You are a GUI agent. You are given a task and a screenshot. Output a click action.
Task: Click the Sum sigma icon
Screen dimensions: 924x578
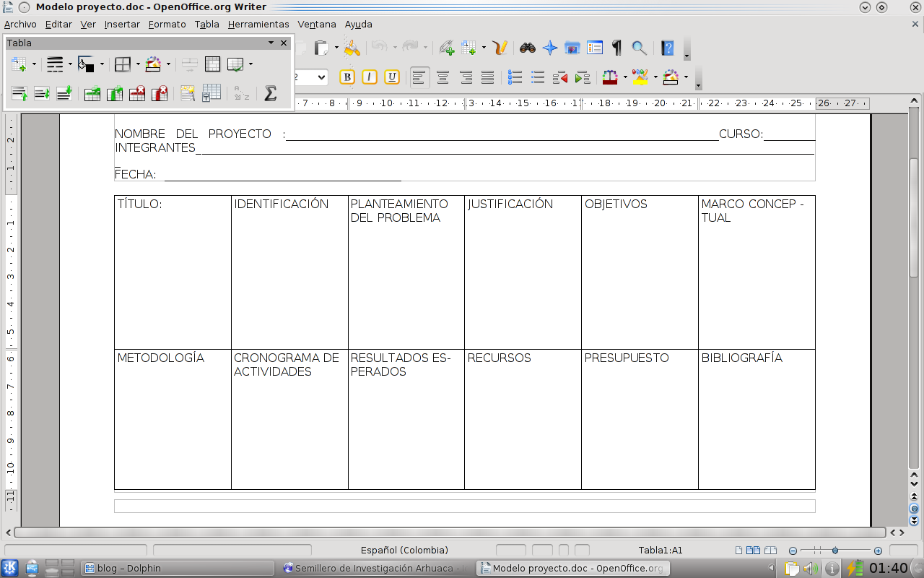tap(271, 93)
